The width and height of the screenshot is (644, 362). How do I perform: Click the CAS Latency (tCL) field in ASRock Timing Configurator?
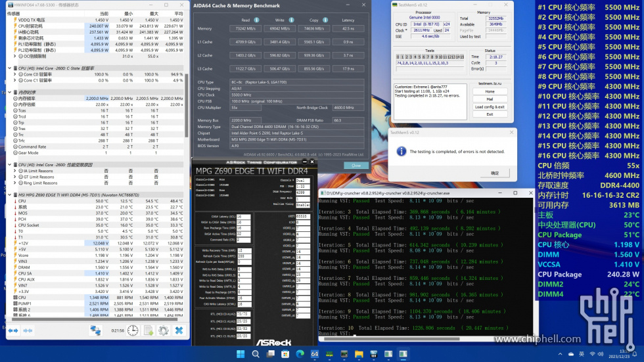point(243,217)
